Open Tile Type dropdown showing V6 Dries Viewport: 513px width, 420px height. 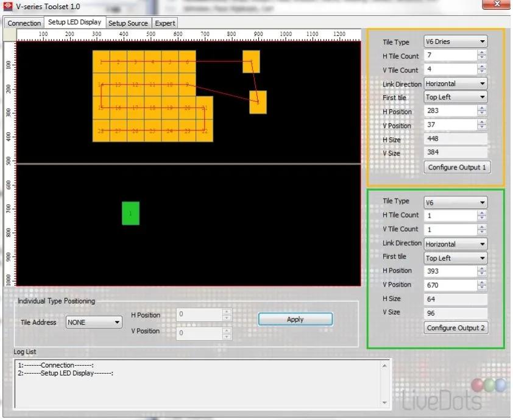(455, 42)
